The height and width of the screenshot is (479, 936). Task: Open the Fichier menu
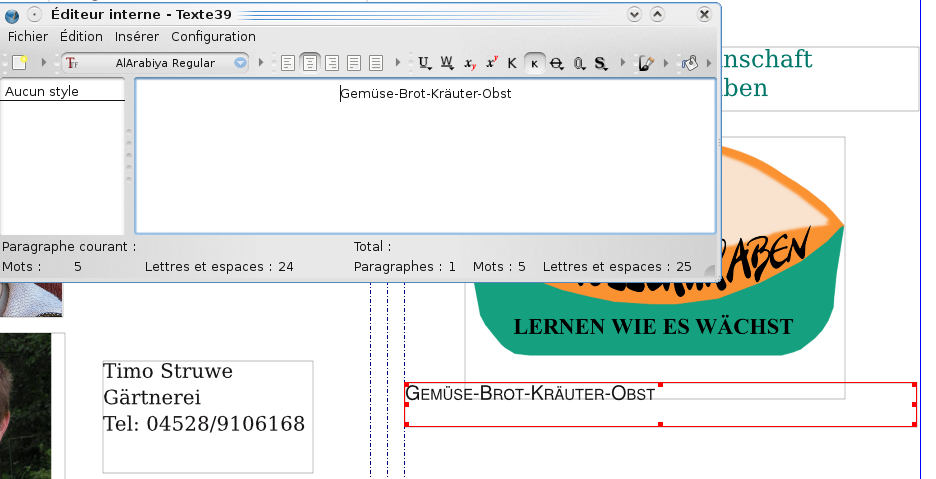click(28, 36)
